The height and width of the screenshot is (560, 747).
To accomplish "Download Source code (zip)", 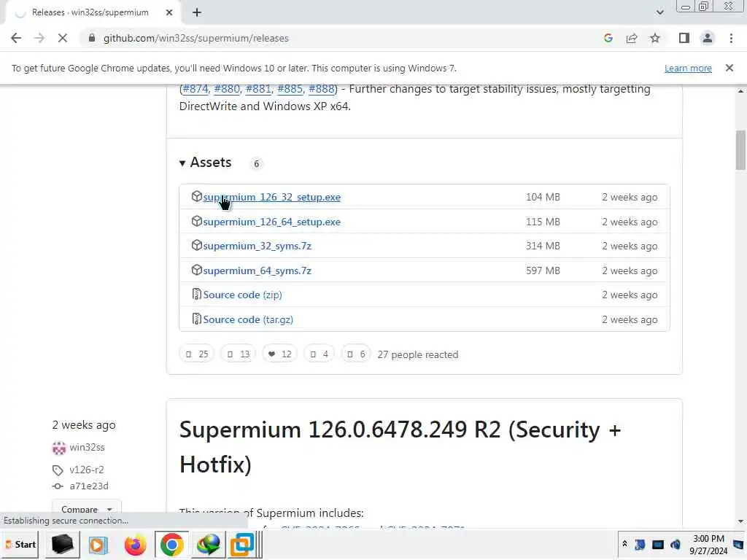I will pyautogui.click(x=242, y=295).
